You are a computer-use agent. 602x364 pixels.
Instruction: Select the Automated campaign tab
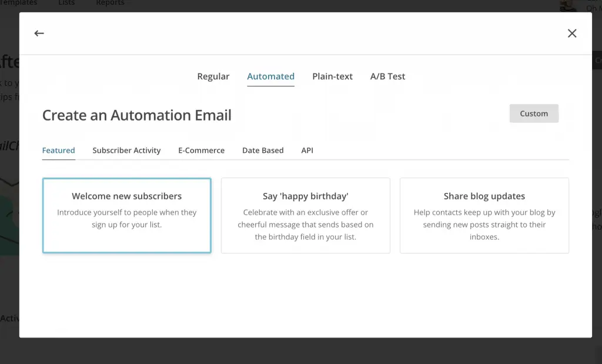click(x=270, y=76)
